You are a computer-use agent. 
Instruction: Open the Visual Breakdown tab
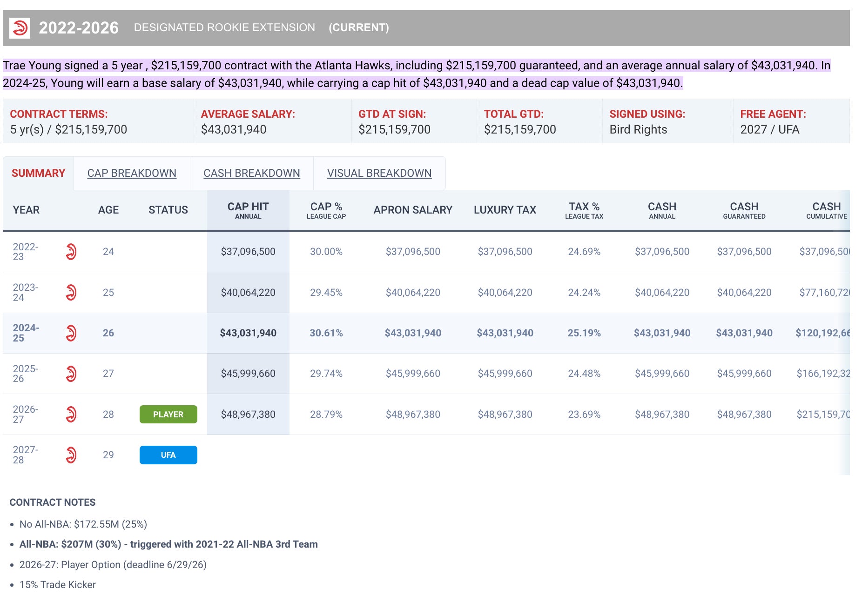[379, 173]
